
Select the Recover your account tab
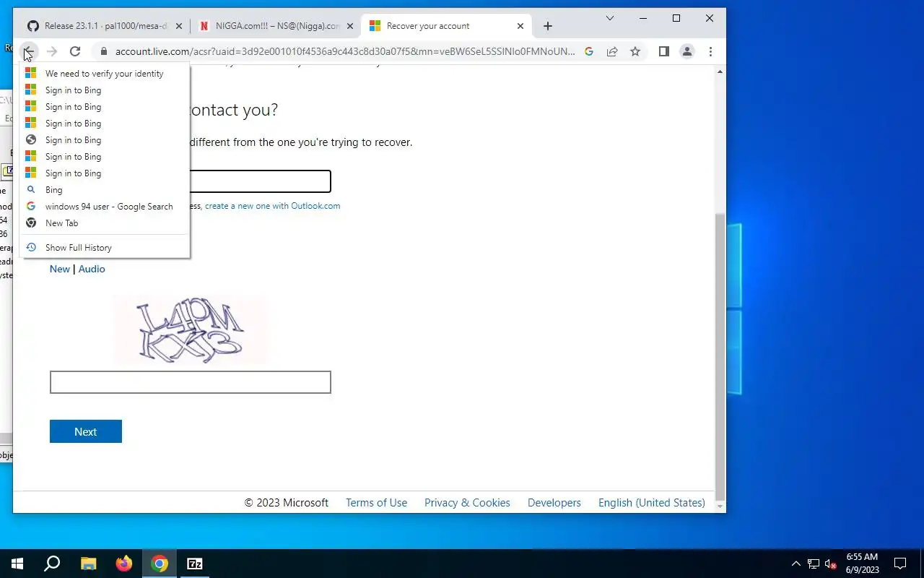tap(448, 26)
